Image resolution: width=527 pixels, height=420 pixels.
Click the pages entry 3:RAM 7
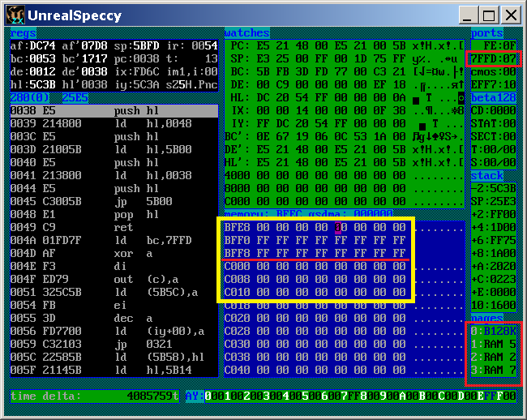[493, 370]
